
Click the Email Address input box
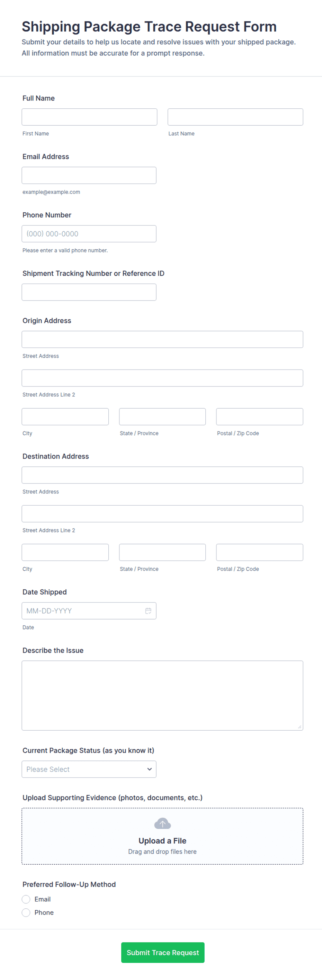click(x=89, y=175)
